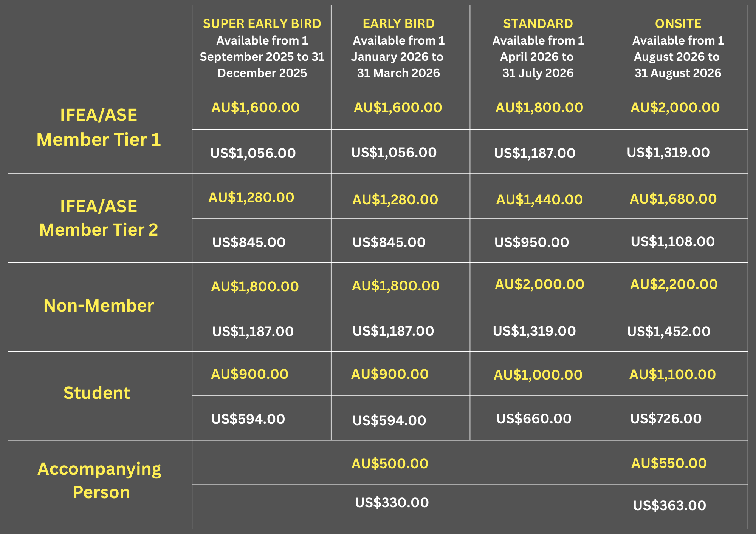Select Tier 2 Onsite price US$1,108.00
The width and height of the screenshot is (756, 534).
(672, 241)
